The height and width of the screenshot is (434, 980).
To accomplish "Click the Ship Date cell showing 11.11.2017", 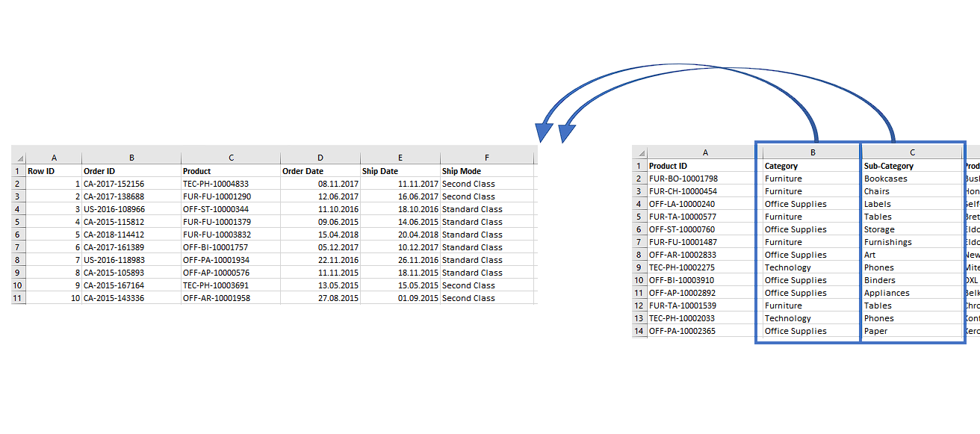I will tap(400, 183).
